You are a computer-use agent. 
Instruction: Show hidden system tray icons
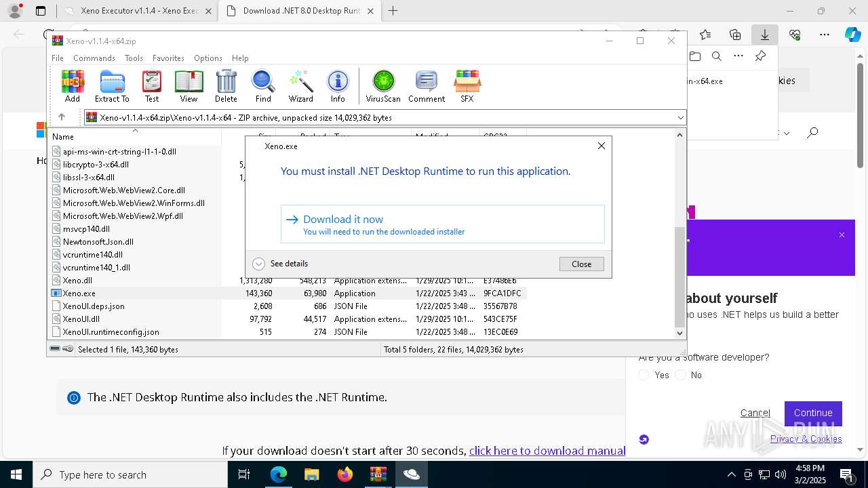point(731,474)
